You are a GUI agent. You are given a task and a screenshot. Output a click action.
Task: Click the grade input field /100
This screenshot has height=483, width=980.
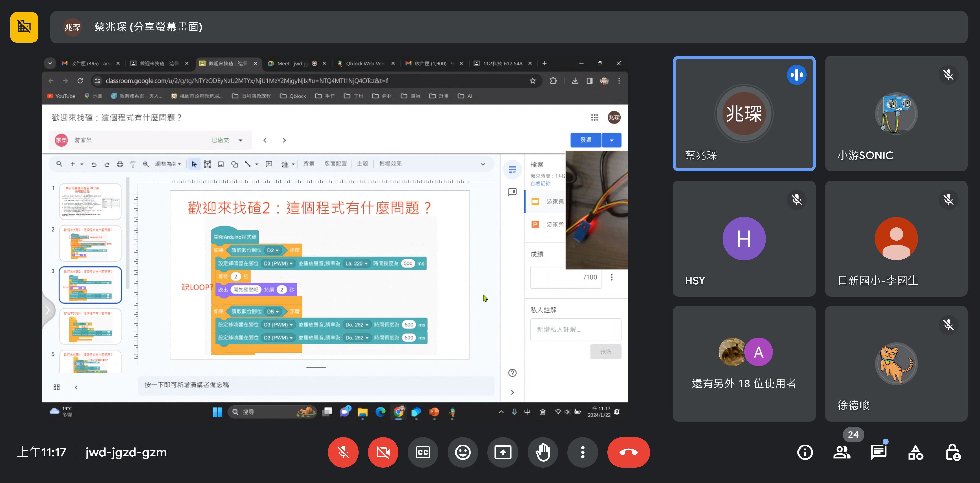pyautogui.click(x=566, y=277)
